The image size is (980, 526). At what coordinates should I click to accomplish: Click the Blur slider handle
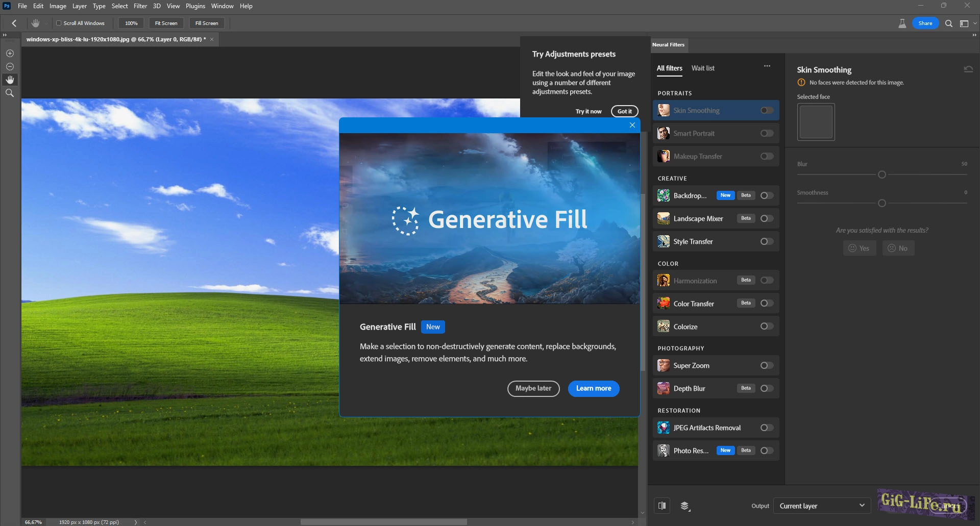point(881,174)
